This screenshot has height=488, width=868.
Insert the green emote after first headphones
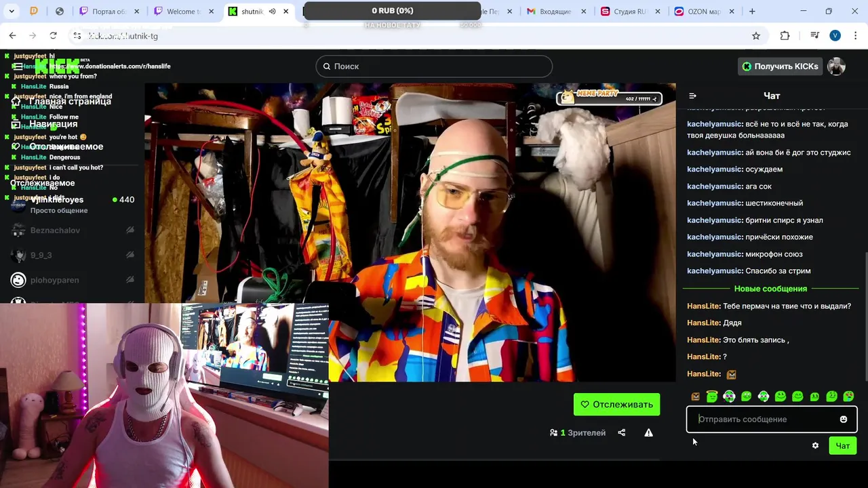click(x=746, y=396)
